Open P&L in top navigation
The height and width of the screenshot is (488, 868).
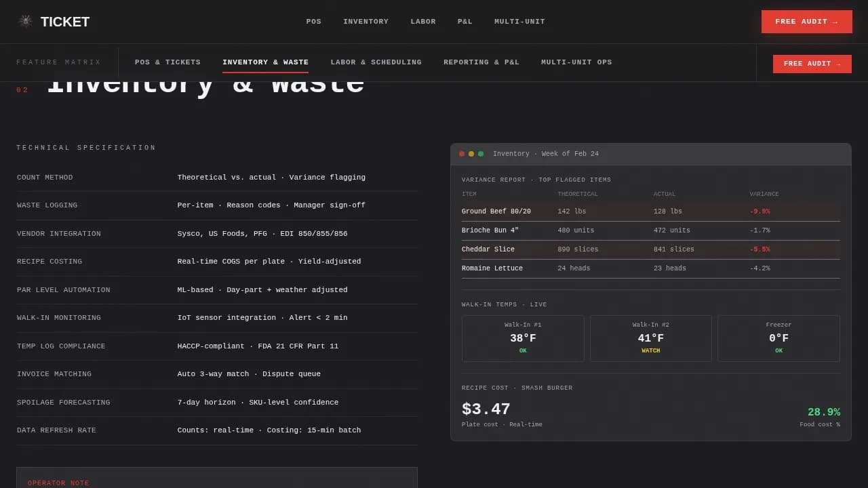(465, 22)
